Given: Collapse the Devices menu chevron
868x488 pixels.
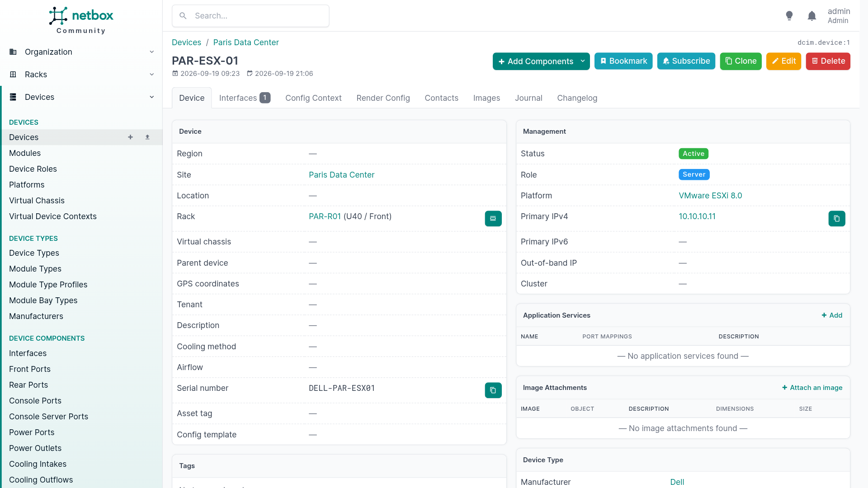Looking at the screenshot, I should [152, 97].
